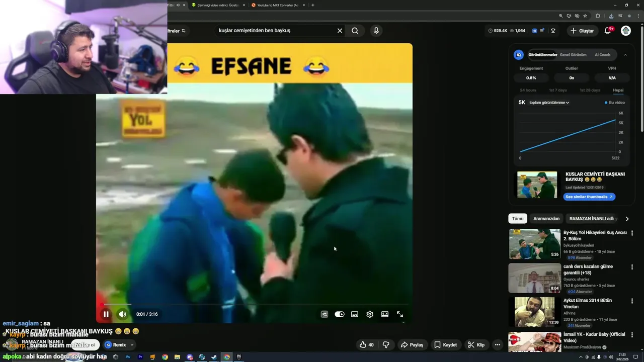Enter fullscreen mode

400,314
